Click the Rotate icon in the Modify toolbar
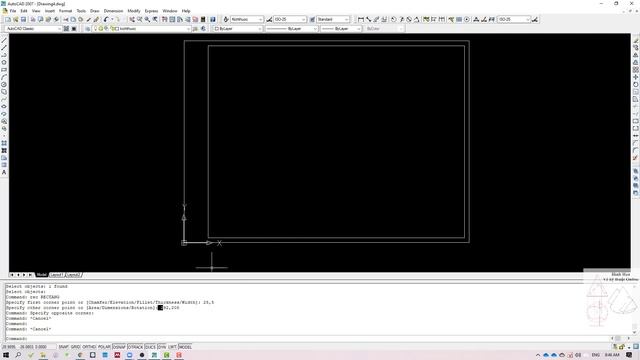The image size is (640, 360). click(636, 84)
